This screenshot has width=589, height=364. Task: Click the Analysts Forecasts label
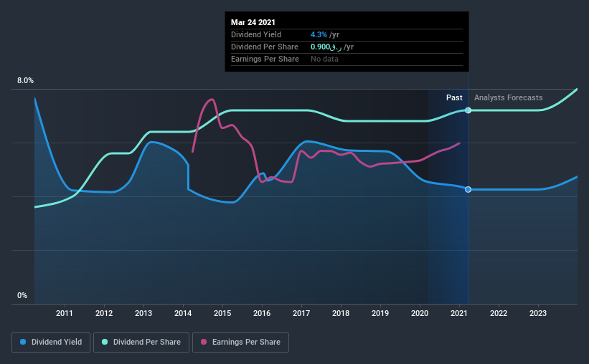(508, 97)
